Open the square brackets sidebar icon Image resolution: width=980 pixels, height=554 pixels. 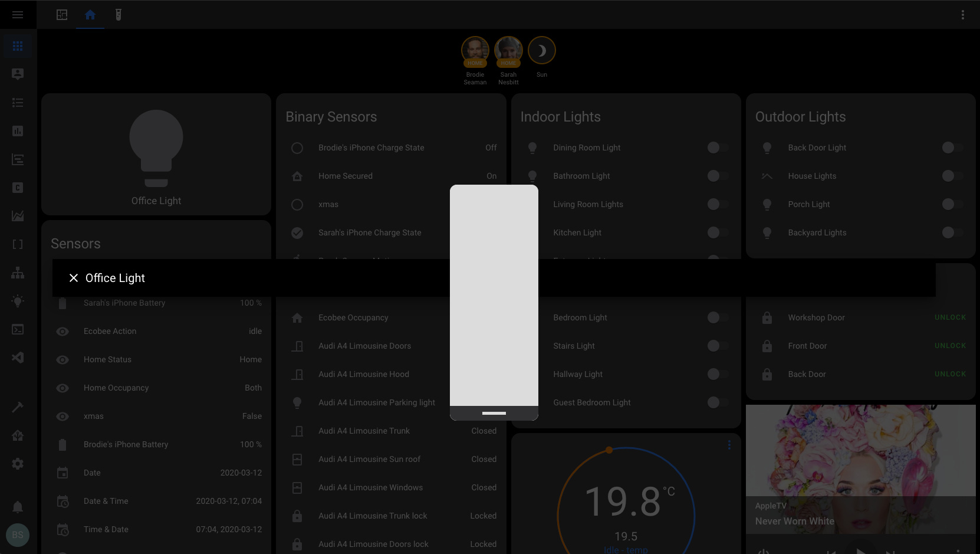(18, 244)
